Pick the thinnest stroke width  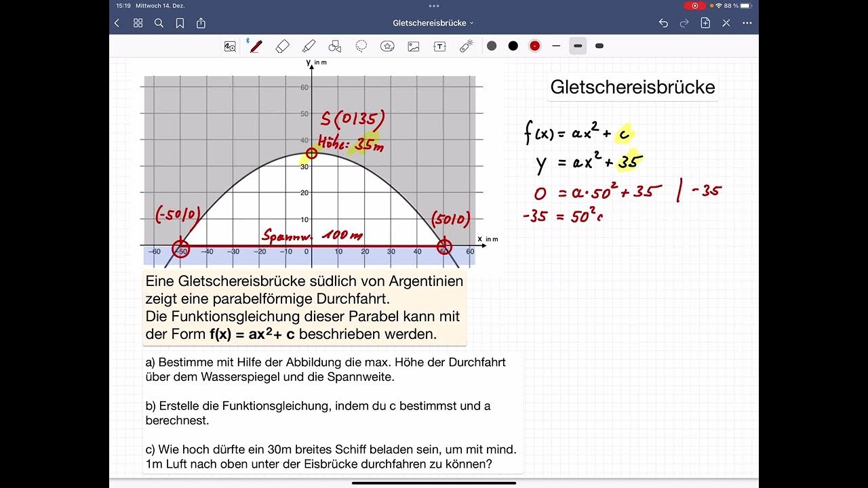(x=556, y=46)
